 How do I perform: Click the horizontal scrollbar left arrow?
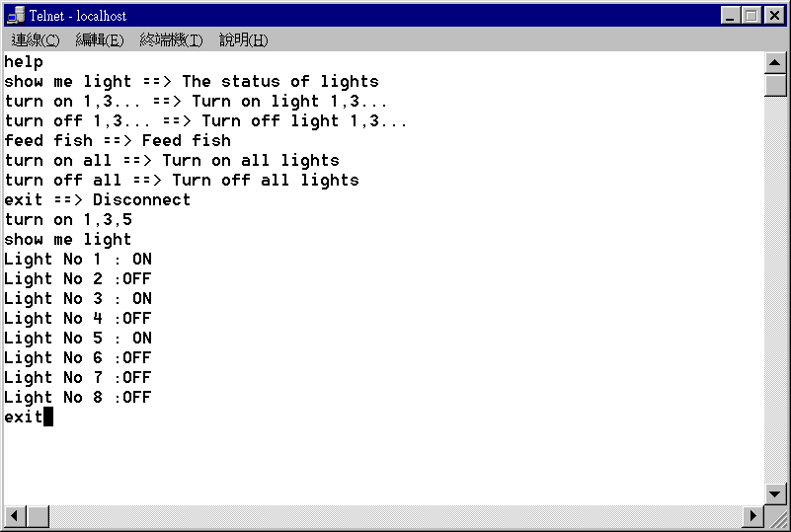click(15, 516)
